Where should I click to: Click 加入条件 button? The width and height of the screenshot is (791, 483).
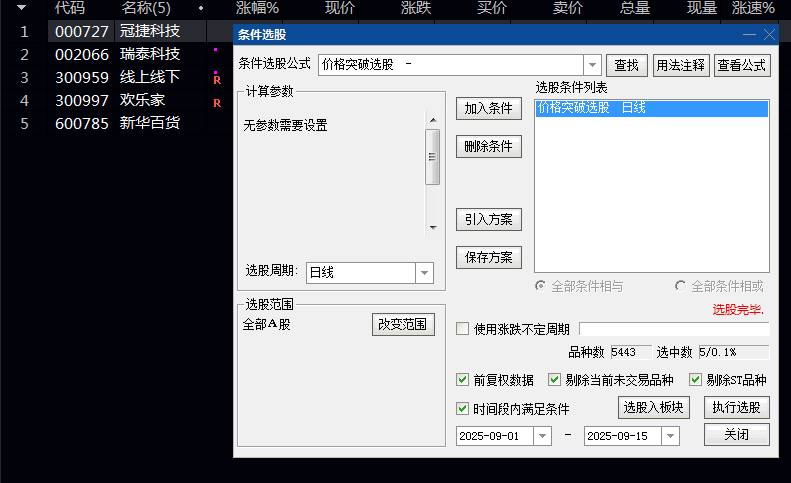[488, 109]
